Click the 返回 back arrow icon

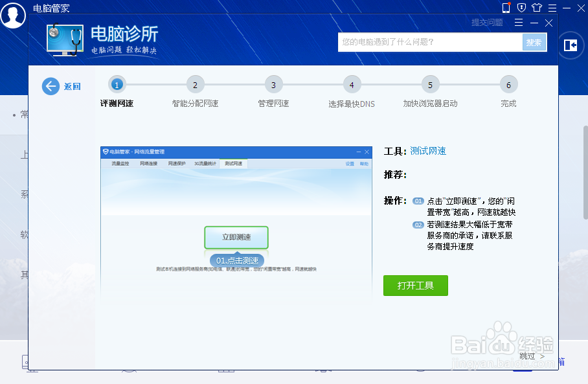point(51,86)
